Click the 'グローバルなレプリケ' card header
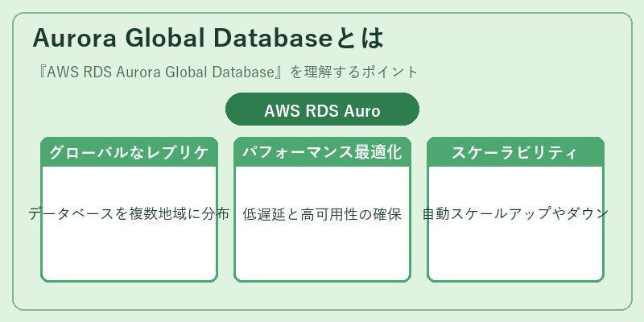 tap(129, 152)
